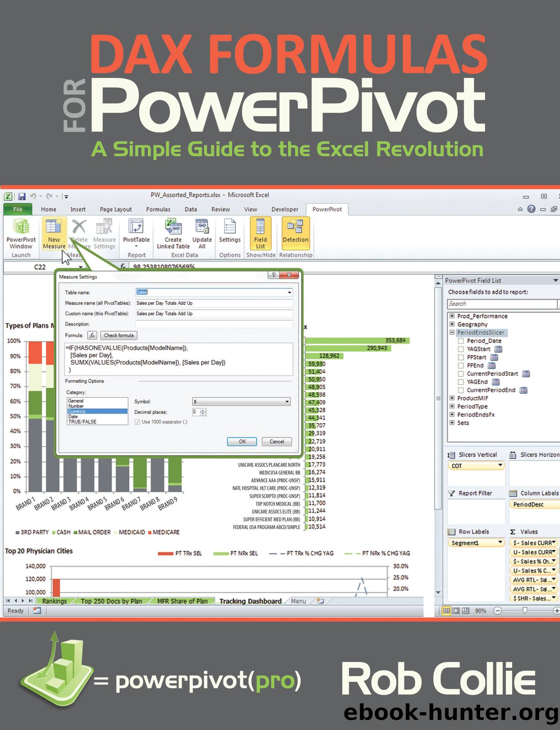Insert a new worksheet tab icon
The height and width of the screenshot is (730, 560).
coord(320,601)
